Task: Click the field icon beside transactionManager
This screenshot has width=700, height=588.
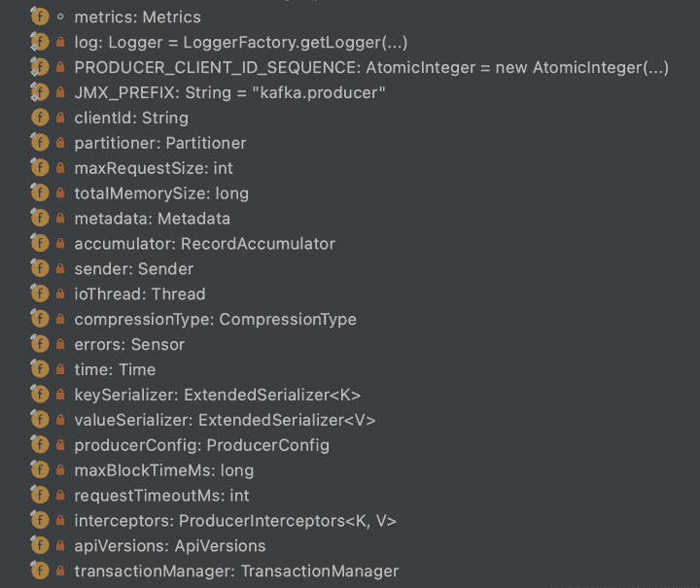Action: 40,571
